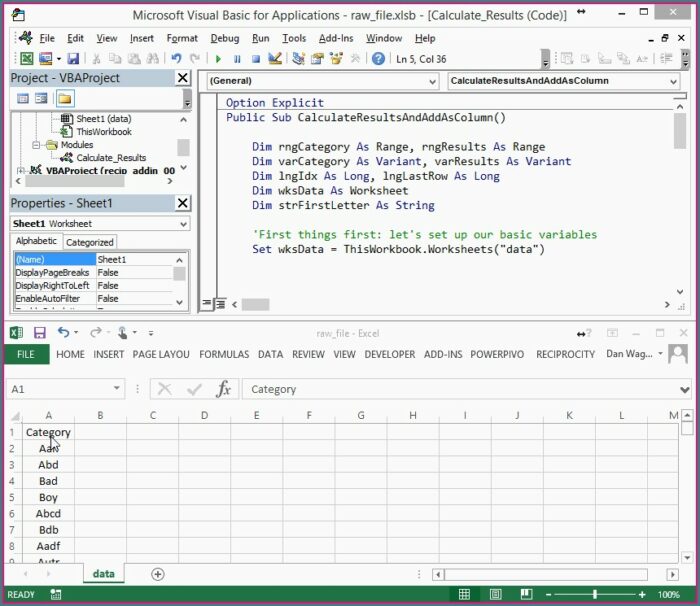Click the Copy icon in VBA toolbar

[x=115, y=59]
